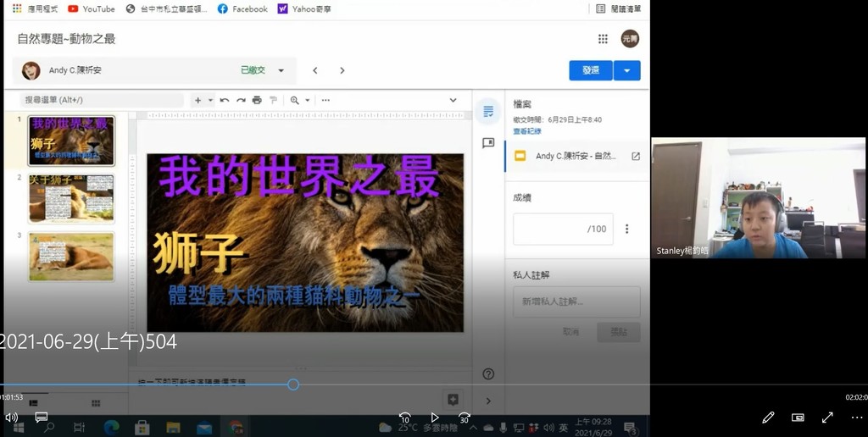Open the 已繳交 status dropdown arrow
Viewport: 868px width, 437px height.
pyautogui.click(x=281, y=71)
